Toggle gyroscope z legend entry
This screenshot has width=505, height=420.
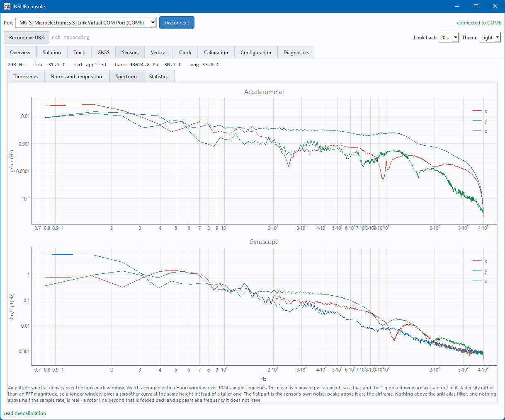480,281
